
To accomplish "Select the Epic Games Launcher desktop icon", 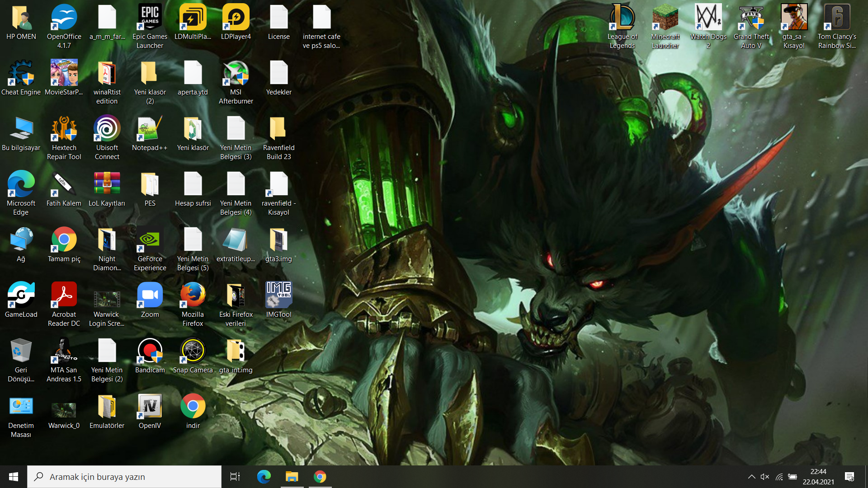I will click(150, 18).
